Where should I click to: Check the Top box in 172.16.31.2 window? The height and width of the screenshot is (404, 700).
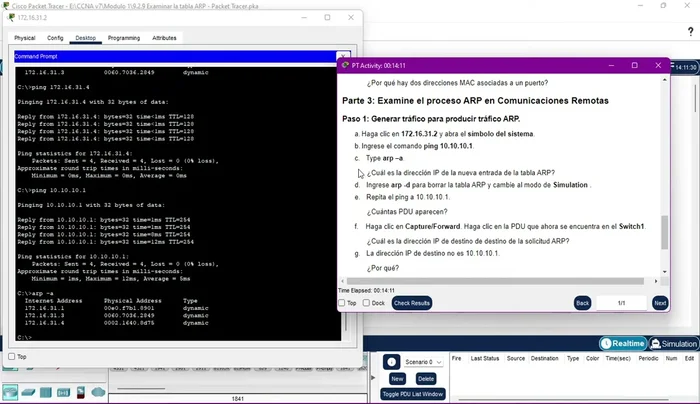coord(12,357)
